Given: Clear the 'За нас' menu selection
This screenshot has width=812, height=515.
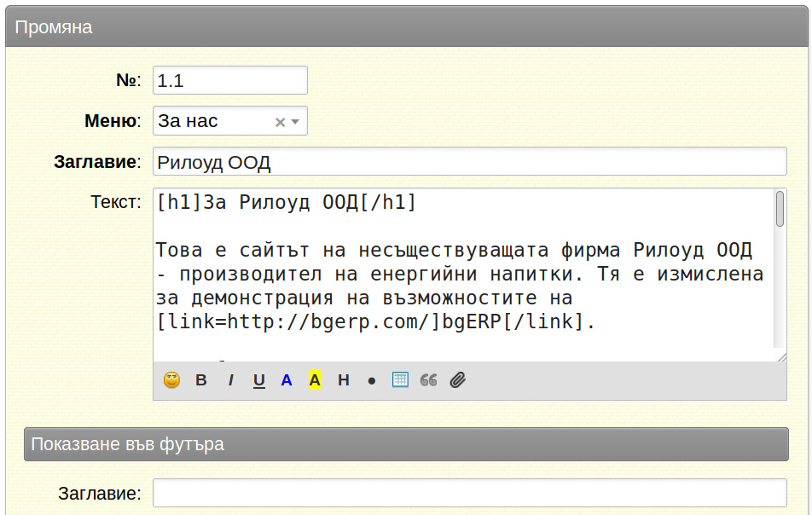Looking at the screenshot, I should coord(280,122).
